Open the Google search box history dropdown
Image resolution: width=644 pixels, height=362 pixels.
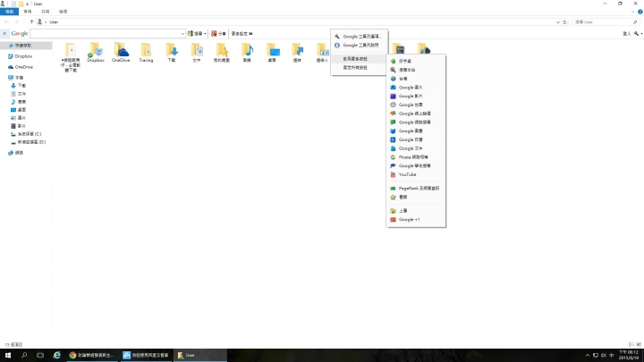(x=182, y=34)
